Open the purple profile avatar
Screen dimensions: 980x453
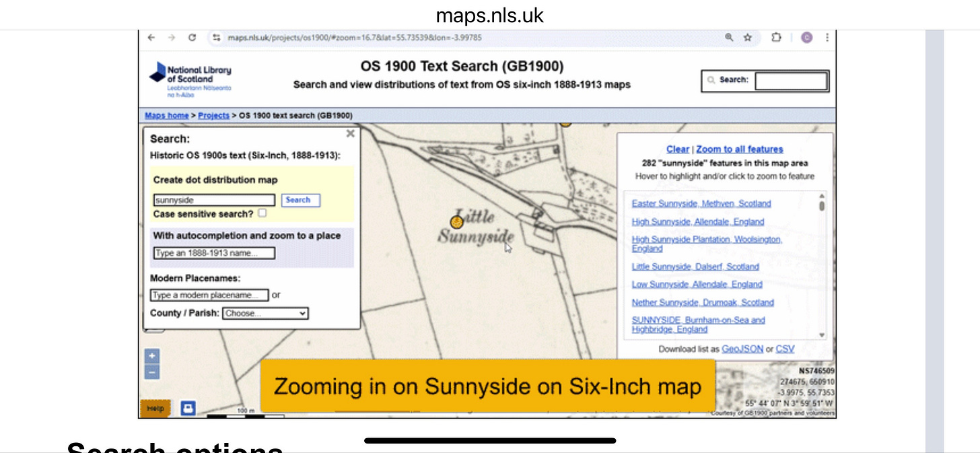(x=806, y=38)
